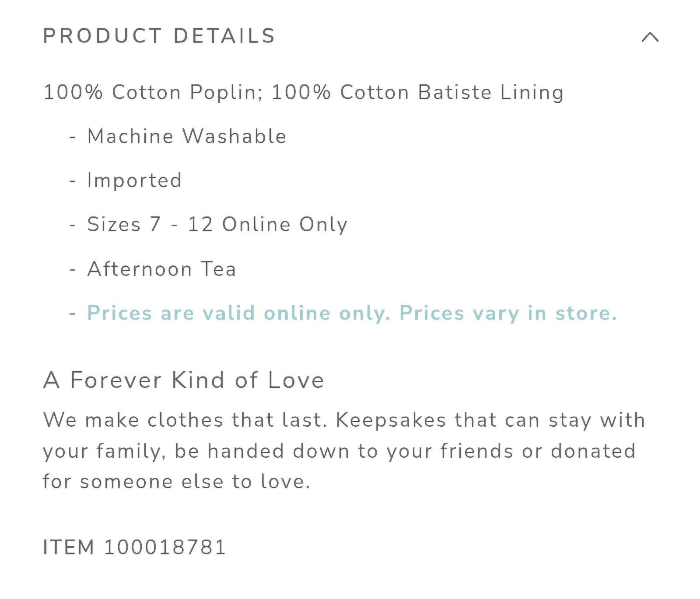Click the words Prices vary in store
Image resolution: width=700 pixels, height=599 pixels.
tap(508, 313)
